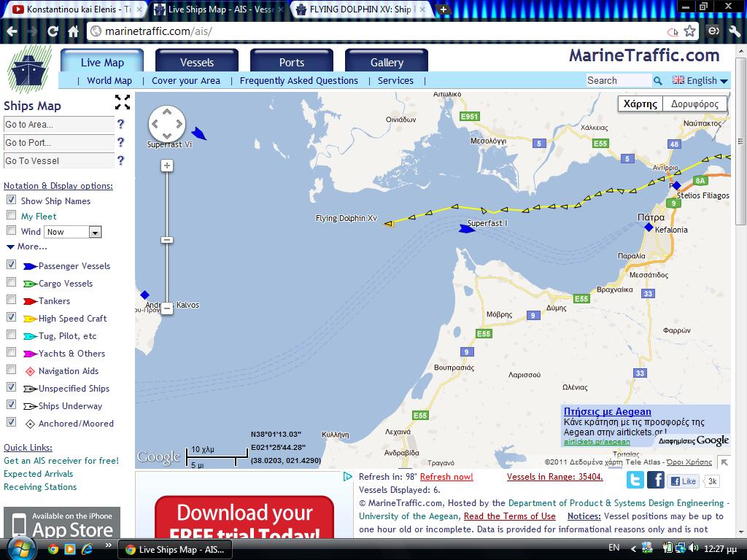The height and width of the screenshot is (560, 747).
Task: Click the Kefalonia moored vessel diamond
Action: pyautogui.click(x=649, y=227)
